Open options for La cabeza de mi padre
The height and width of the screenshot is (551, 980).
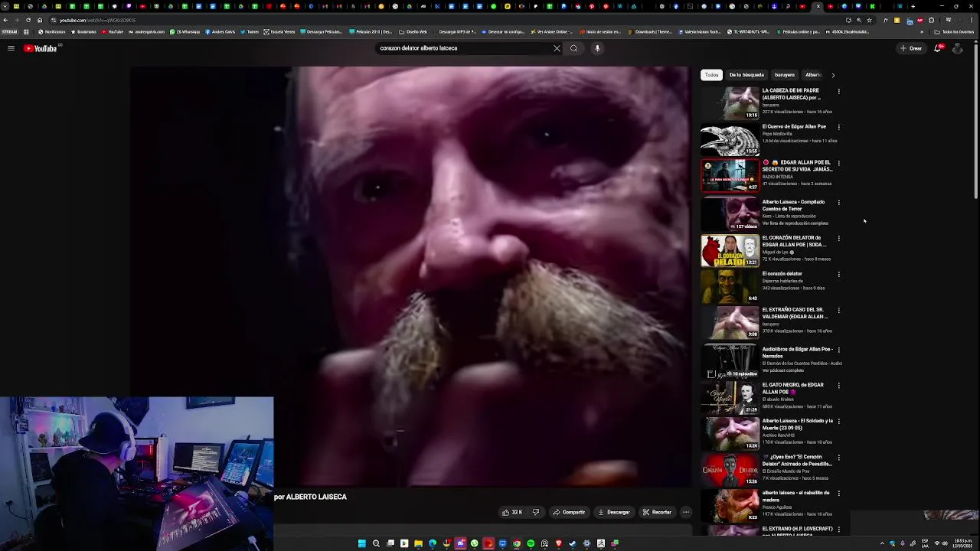838,91
